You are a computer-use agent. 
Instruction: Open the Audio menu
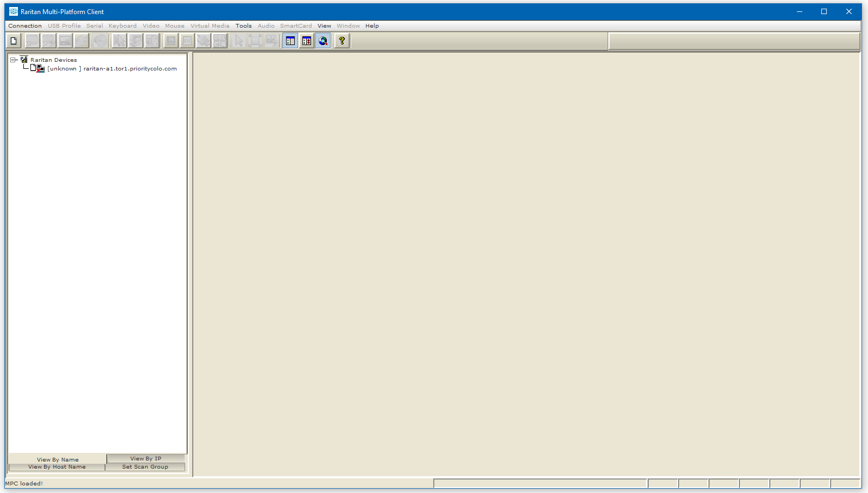[266, 26]
